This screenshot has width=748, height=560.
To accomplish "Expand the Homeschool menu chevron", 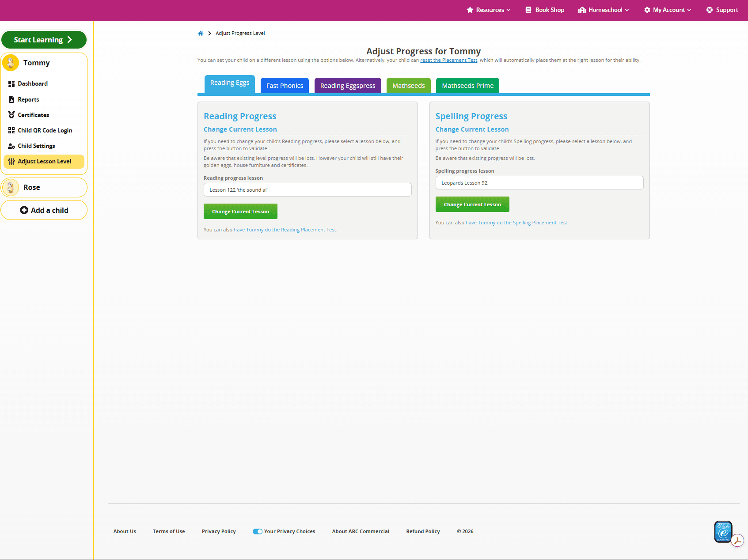I will tap(627, 10).
